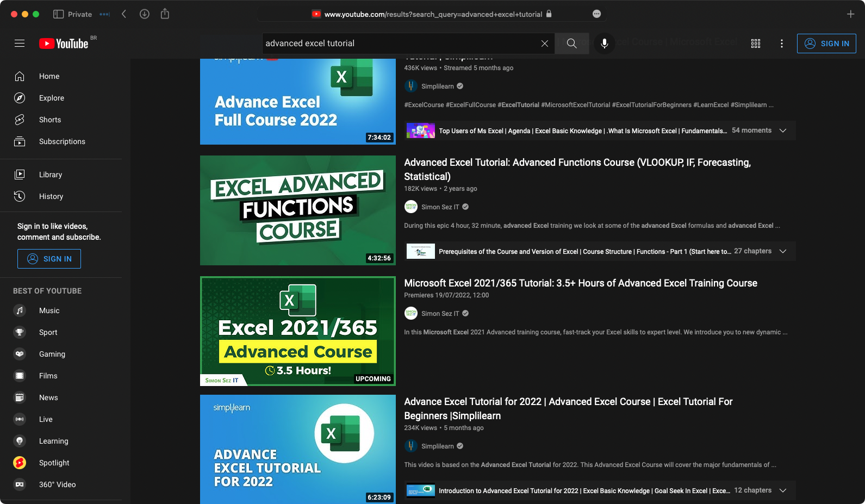
Task: Expand the 27 chapters chevron
Action: tap(783, 251)
